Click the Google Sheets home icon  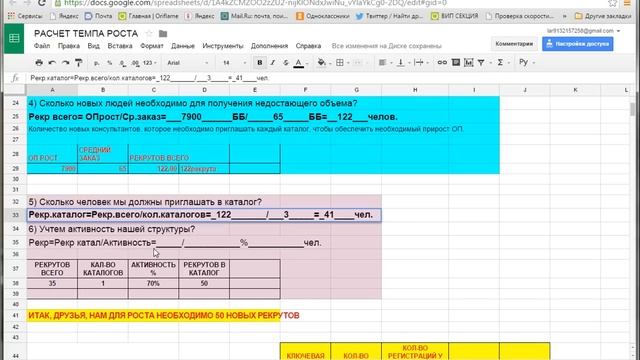coord(14,38)
